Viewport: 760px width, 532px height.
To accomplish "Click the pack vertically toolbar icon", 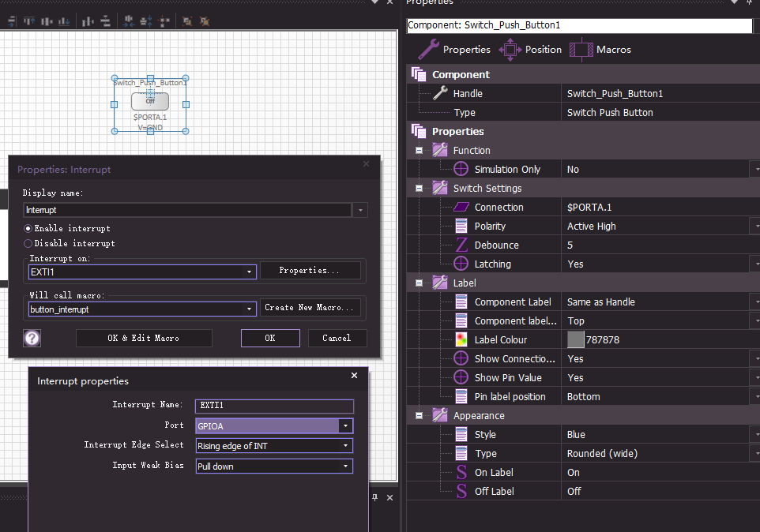I will [146, 21].
